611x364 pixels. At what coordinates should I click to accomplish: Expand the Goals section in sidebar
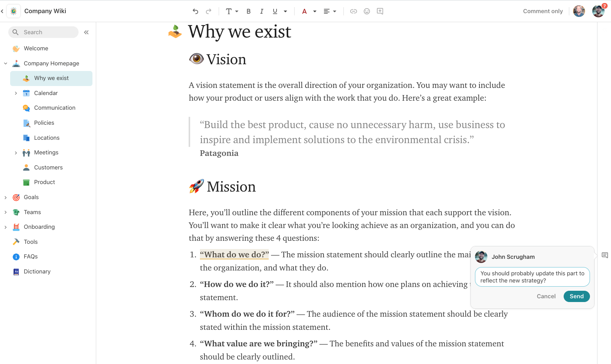pos(6,197)
